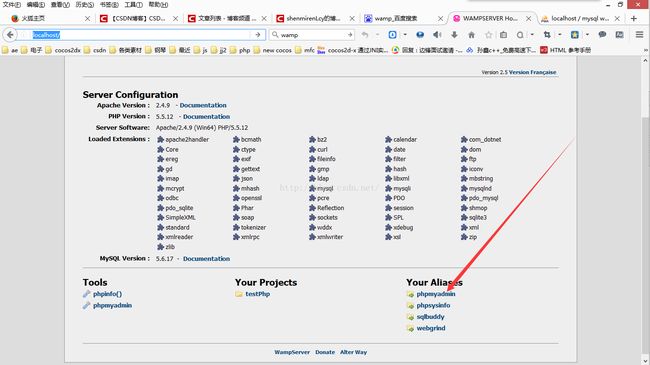Open the PHP Documentation link

pos(206,117)
